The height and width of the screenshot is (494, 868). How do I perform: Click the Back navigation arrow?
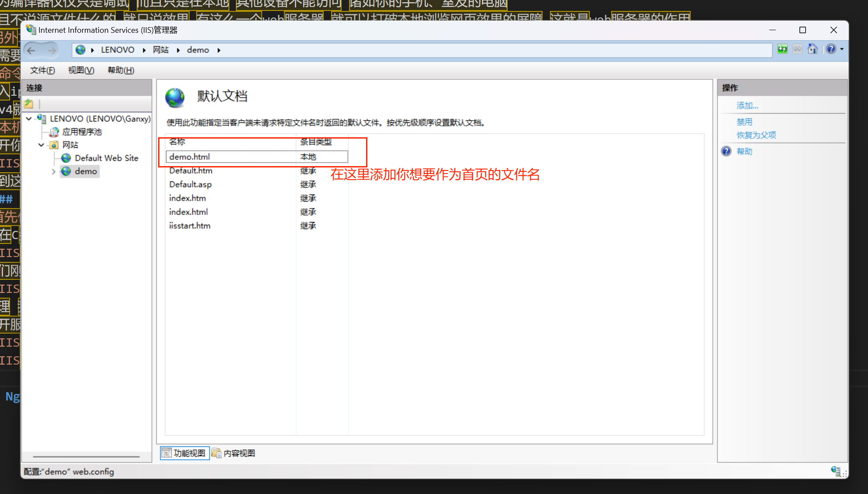(x=31, y=50)
